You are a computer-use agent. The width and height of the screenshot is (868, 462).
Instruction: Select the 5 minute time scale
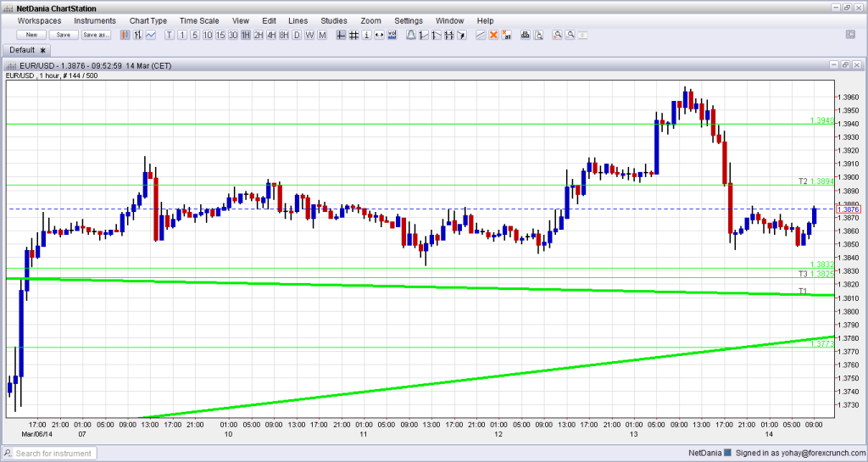(195, 35)
